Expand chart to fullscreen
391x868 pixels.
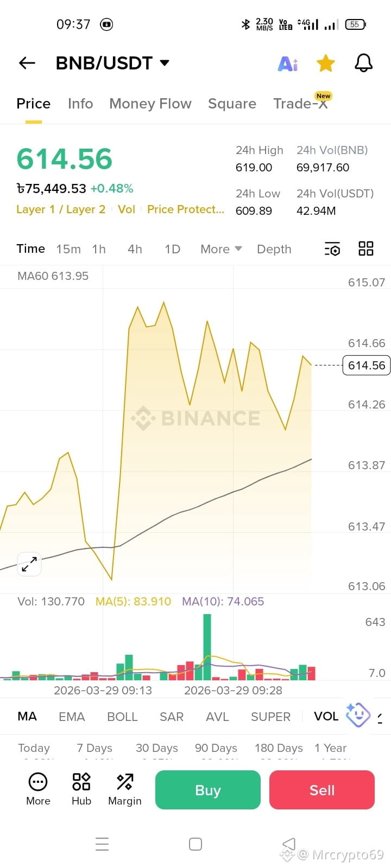click(x=29, y=564)
